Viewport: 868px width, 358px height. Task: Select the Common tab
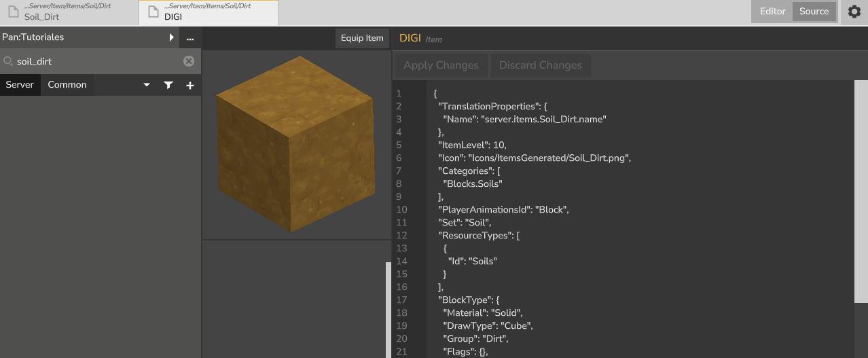(67, 85)
